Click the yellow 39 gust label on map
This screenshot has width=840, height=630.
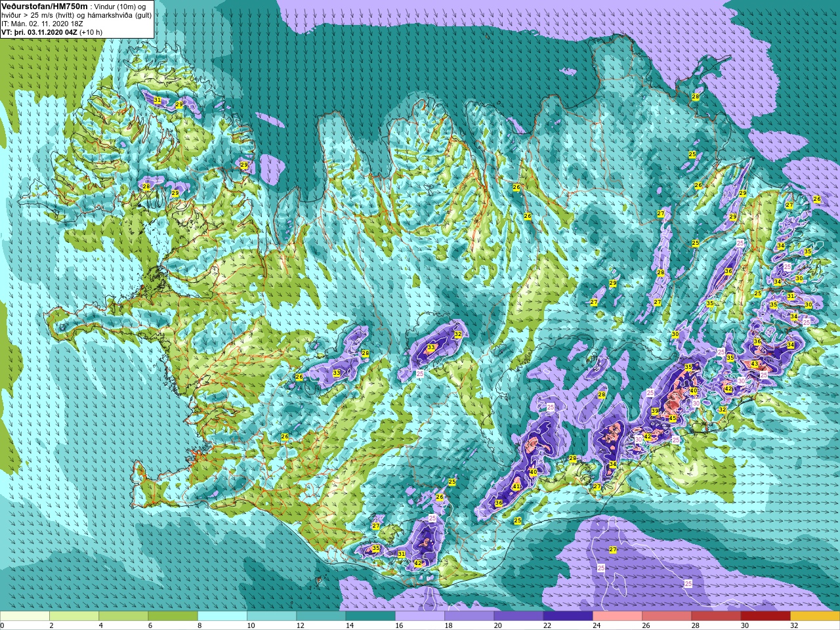(x=655, y=411)
